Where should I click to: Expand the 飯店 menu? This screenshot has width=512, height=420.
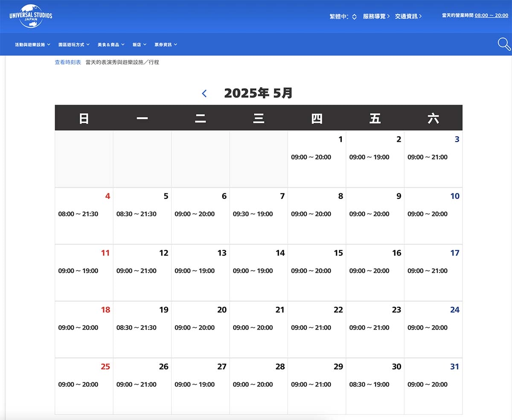coord(140,44)
